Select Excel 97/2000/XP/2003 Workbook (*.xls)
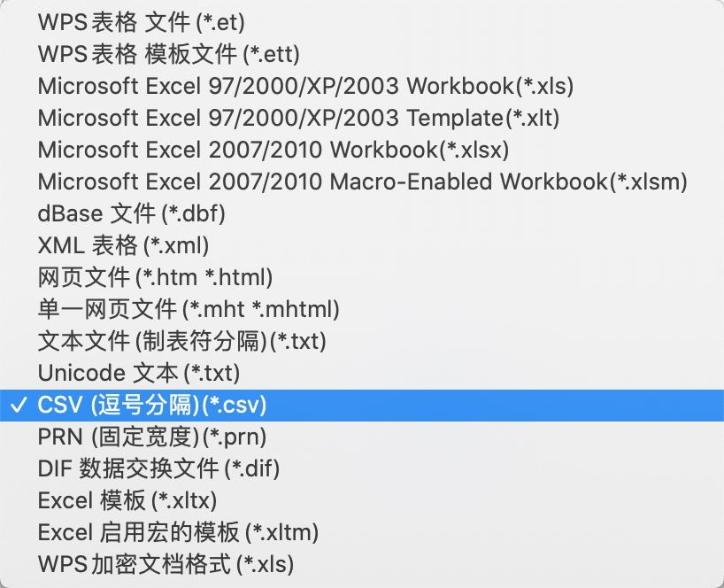Image resolution: width=724 pixels, height=588 pixels. pyautogui.click(x=305, y=86)
